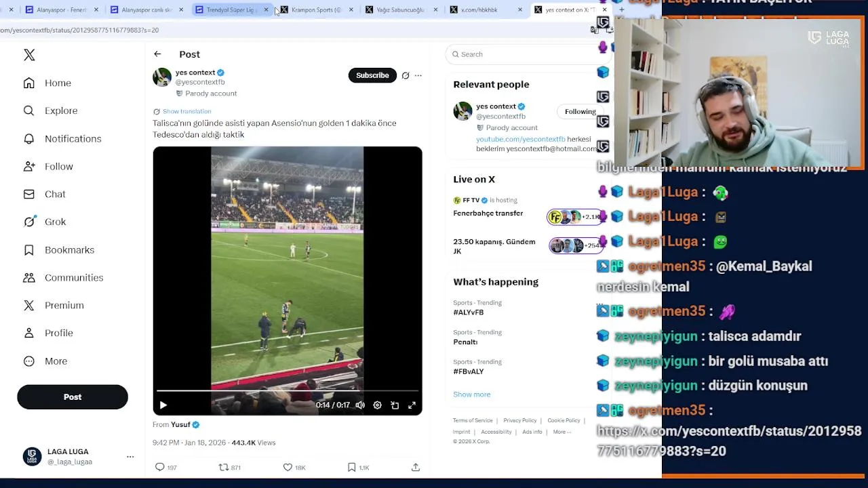Like the post with the heart icon
Image resolution: width=868 pixels, height=488 pixels.
(x=288, y=467)
